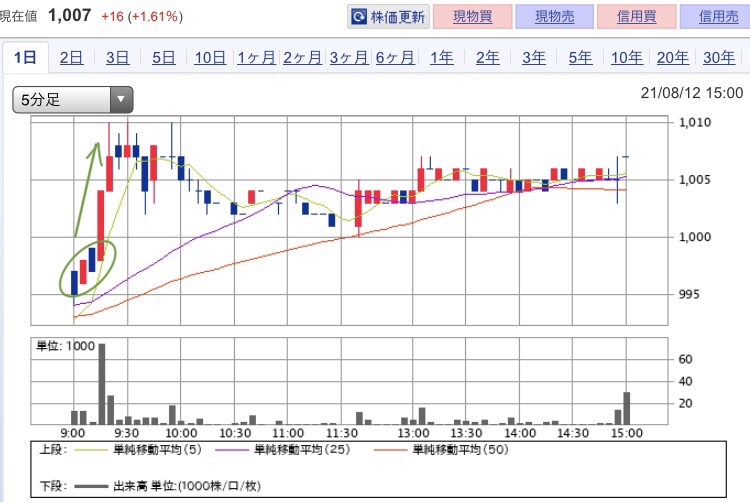
Task: Switch to the 10日 period tab
Action: 210,58
